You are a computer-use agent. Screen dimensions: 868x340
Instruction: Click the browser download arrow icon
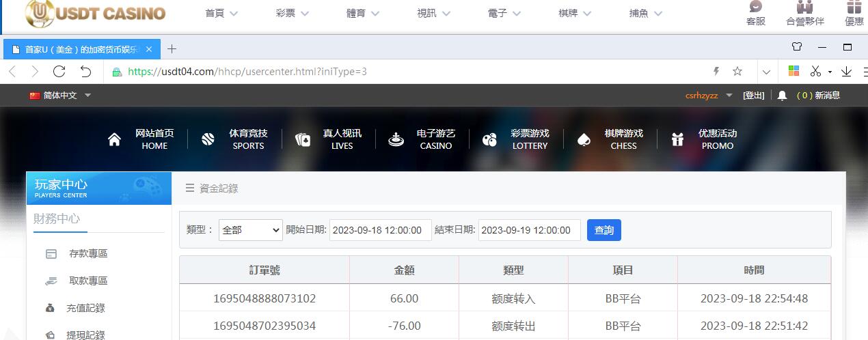(846, 71)
